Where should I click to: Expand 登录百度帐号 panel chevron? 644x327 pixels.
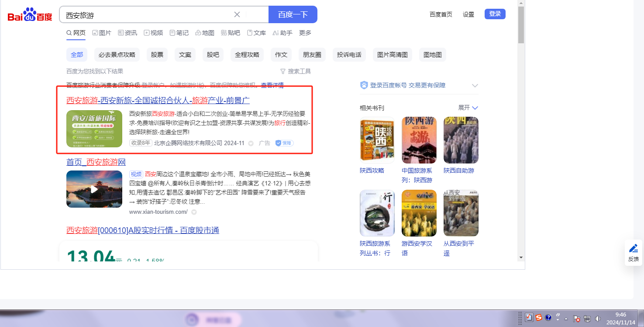475,86
